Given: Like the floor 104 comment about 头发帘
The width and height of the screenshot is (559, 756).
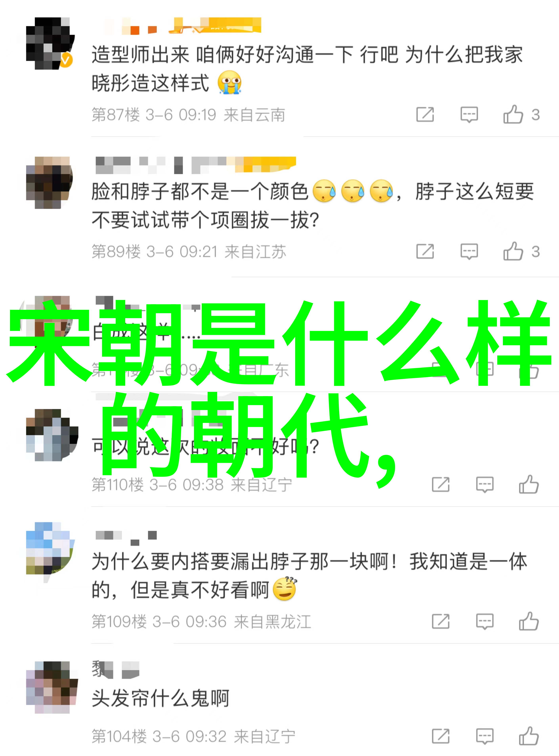Looking at the screenshot, I should [529, 736].
